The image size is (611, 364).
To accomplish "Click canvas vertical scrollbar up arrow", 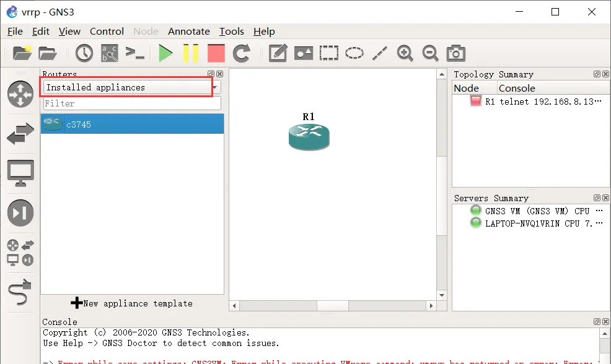I will click(x=441, y=74).
